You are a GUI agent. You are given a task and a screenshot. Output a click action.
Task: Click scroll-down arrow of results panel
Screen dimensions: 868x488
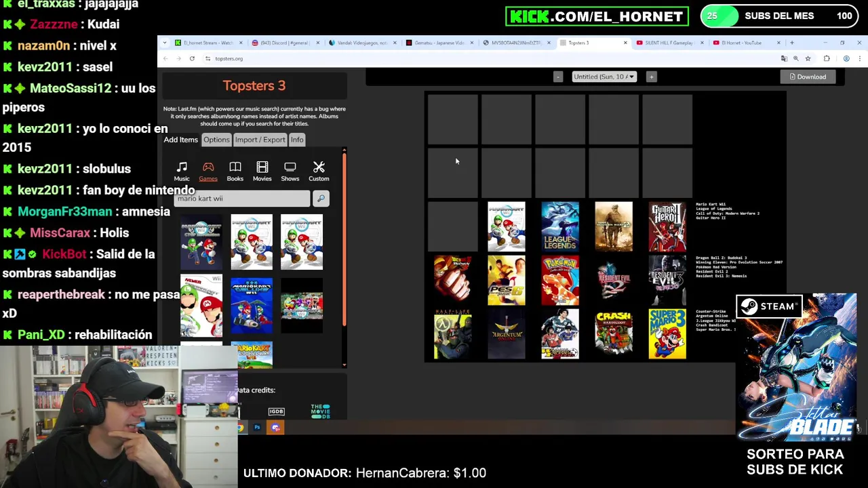point(344,365)
